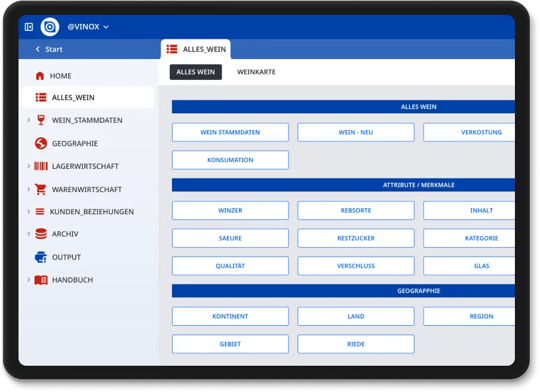
Task: Select ALLES_WEIN in the sidebar
Action: [73, 98]
